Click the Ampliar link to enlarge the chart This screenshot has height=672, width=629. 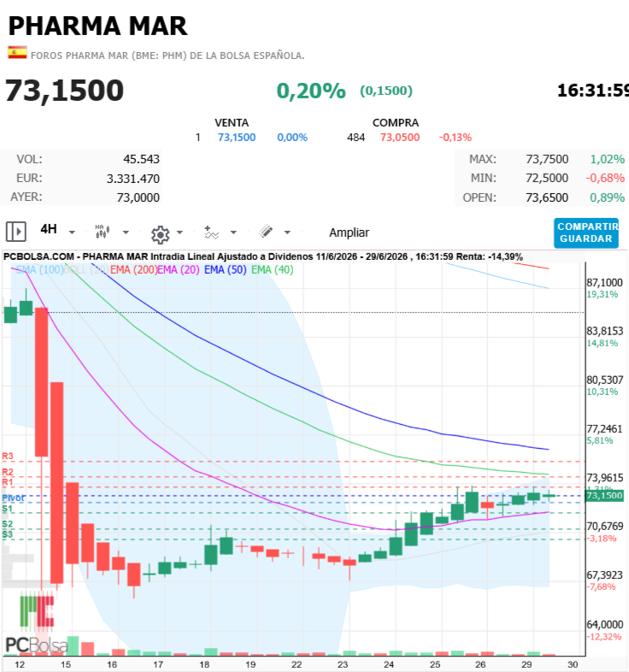(x=349, y=233)
